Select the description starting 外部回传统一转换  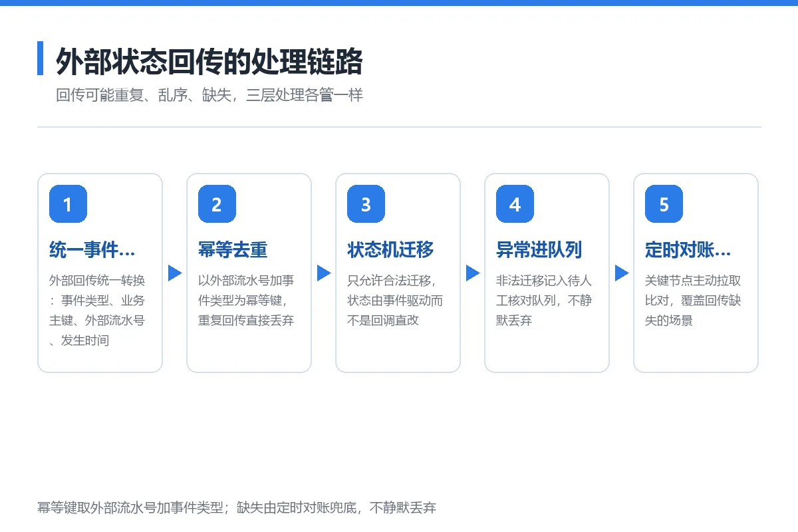(97, 311)
